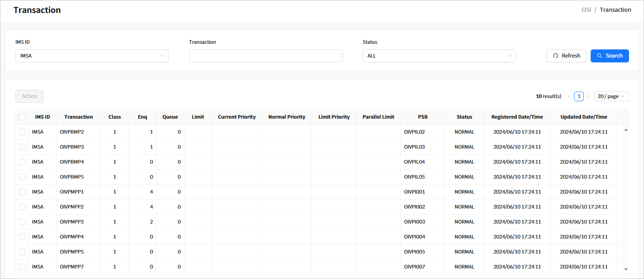Select page 1 in pagination
The height and width of the screenshot is (279, 644).
[579, 96]
